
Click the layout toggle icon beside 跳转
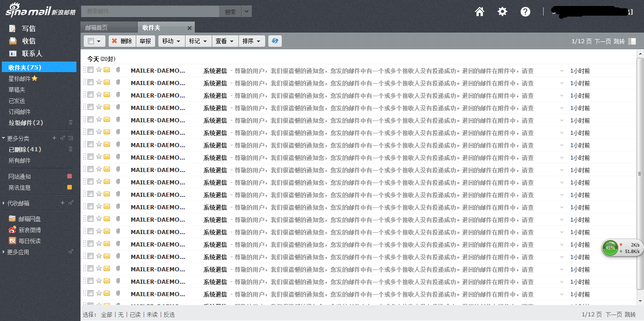pyautogui.click(x=632, y=41)
